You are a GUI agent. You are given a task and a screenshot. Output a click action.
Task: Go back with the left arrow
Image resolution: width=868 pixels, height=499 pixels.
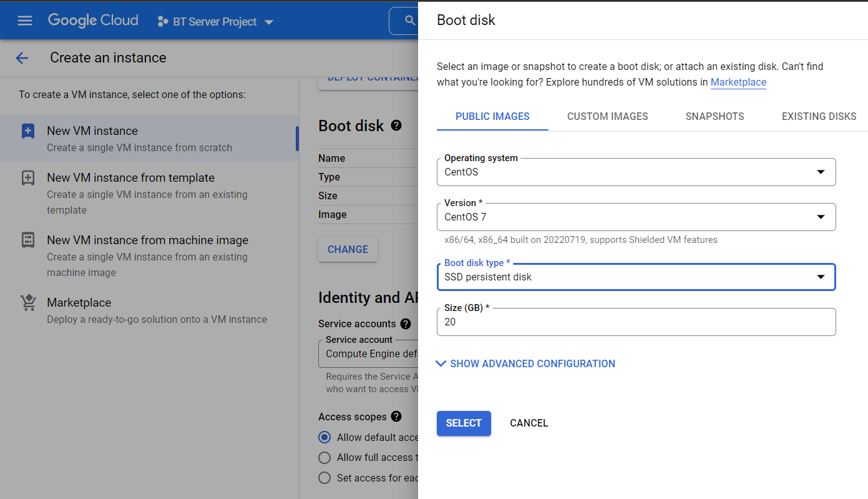point(22,58)
